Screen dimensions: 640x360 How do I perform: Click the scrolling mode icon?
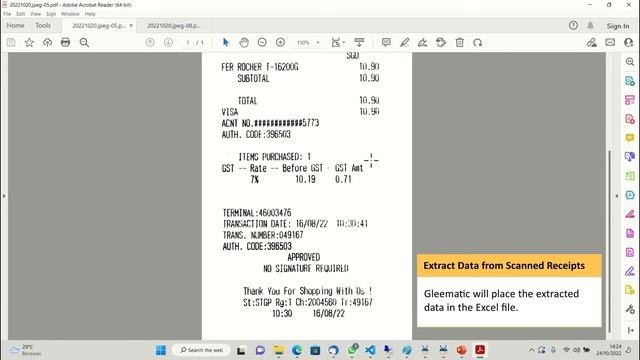tap(359, 42)
